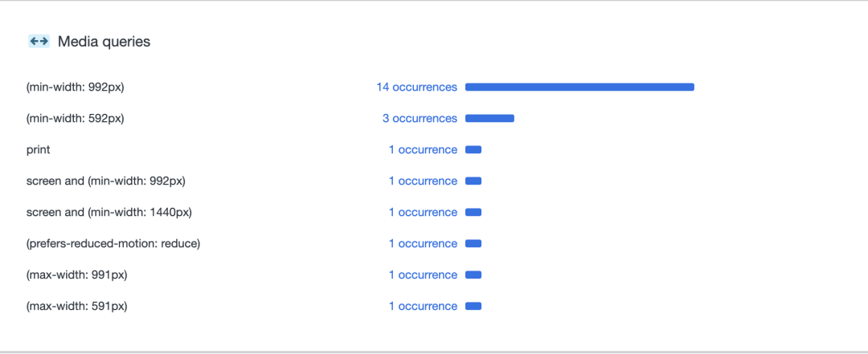This screenshot has width=868, height=354.
Task: Open the 14 occurrences link
Action: point(417,87)
